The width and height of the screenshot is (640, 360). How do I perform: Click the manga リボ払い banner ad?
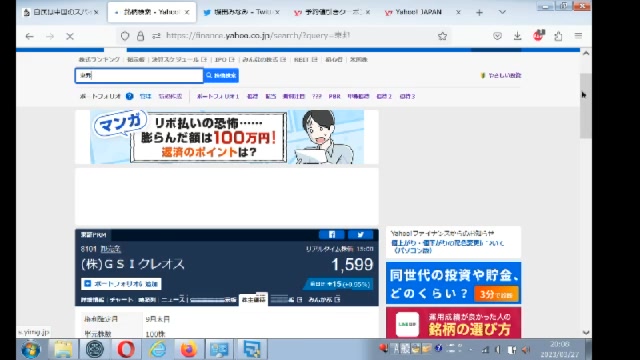click(227, 137)
